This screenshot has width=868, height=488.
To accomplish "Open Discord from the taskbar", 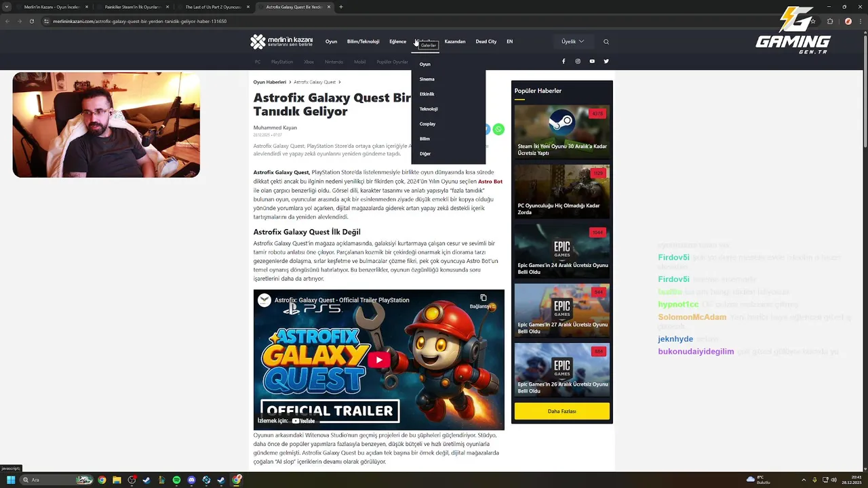I will (x=191, y=480).
